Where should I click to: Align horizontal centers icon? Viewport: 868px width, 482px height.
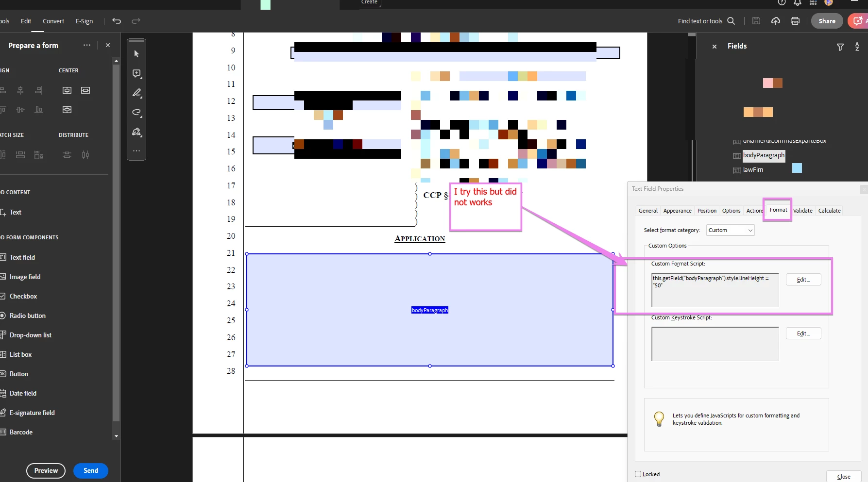click(20, 90)
